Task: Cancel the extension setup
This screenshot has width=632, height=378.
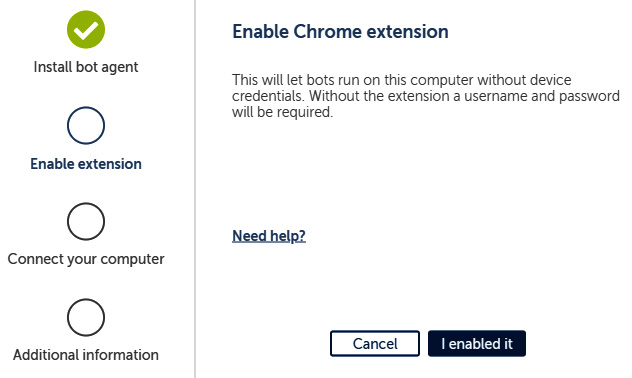Action: pos(375,344)
